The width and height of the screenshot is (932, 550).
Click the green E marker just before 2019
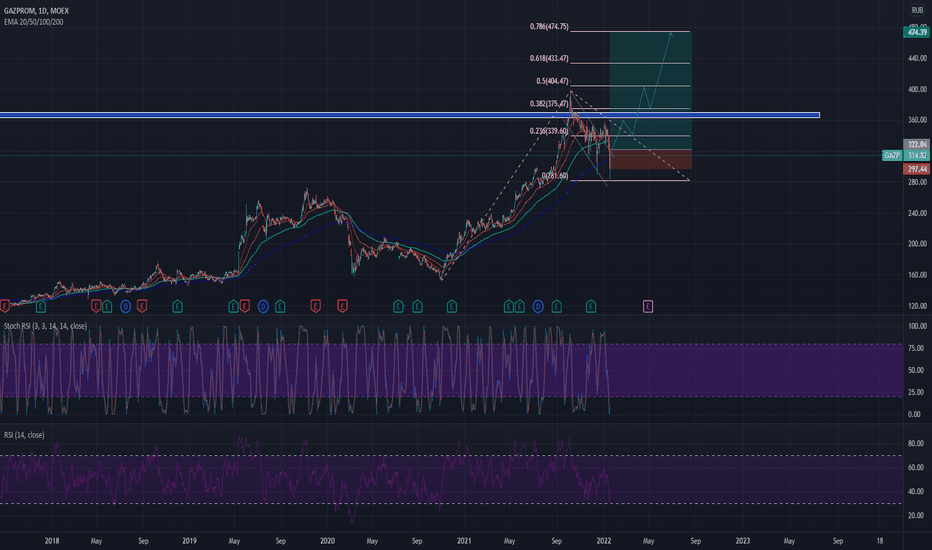tap(177, 306)
